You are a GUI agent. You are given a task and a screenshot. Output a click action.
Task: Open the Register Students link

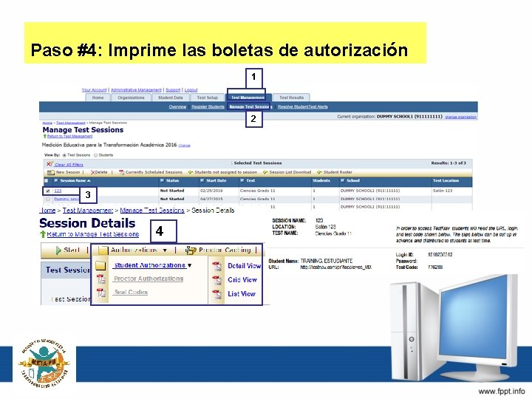click(208, 107)
